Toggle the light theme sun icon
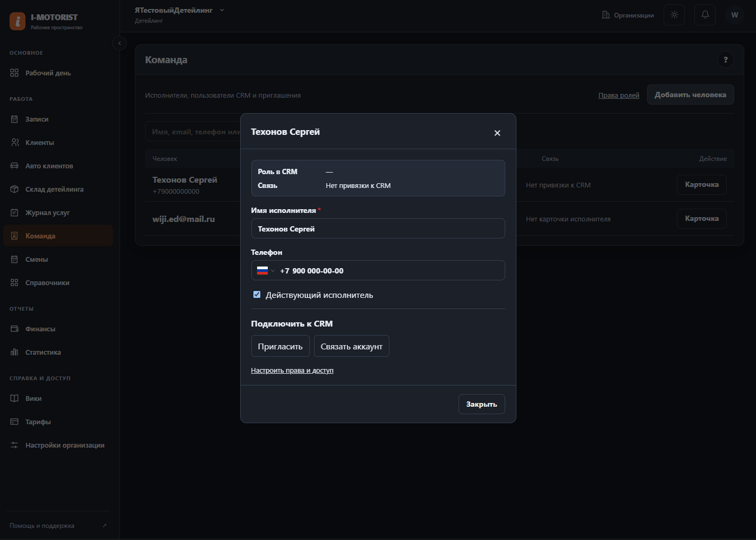This screenshot has height=540, width=756. click(x=674, y=15)
